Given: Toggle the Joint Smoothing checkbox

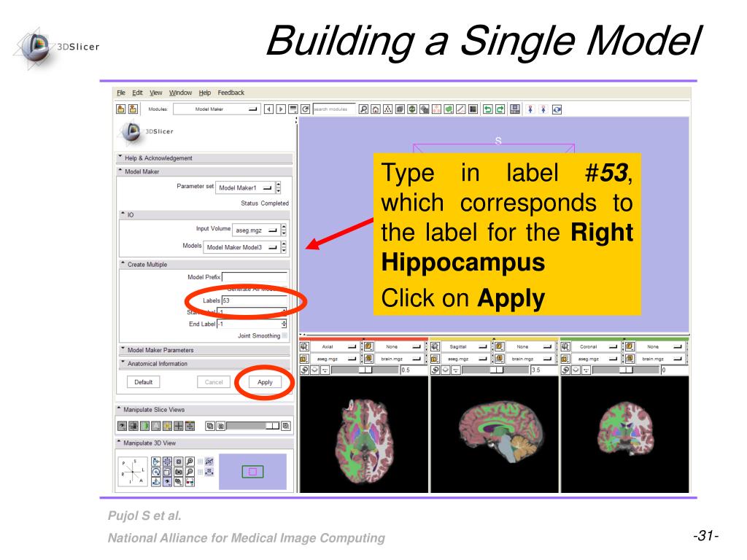Looking at the screenshot, I should (x=285, y=336).
